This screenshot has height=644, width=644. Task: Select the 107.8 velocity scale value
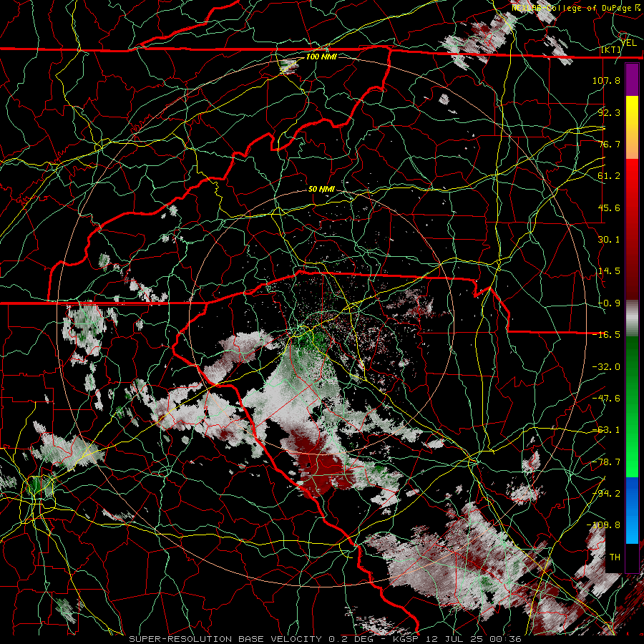point(606,80)
